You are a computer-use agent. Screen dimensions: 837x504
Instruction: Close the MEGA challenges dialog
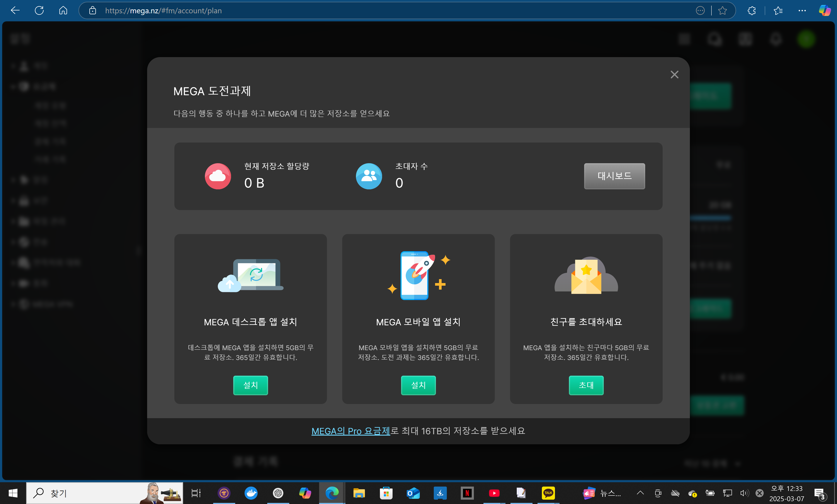coord(674,74)
